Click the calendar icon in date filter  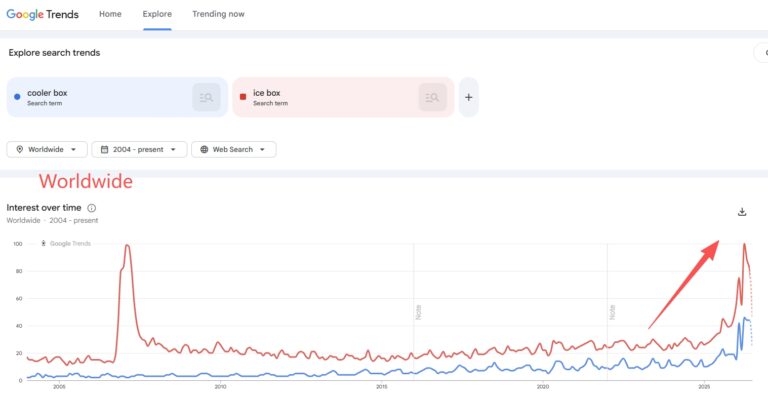click(104, 149)
